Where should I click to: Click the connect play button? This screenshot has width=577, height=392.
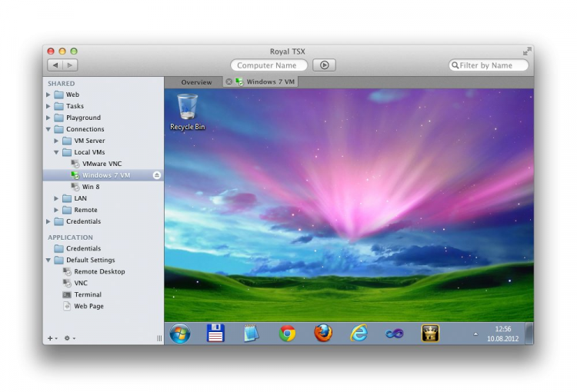[324, 65]
